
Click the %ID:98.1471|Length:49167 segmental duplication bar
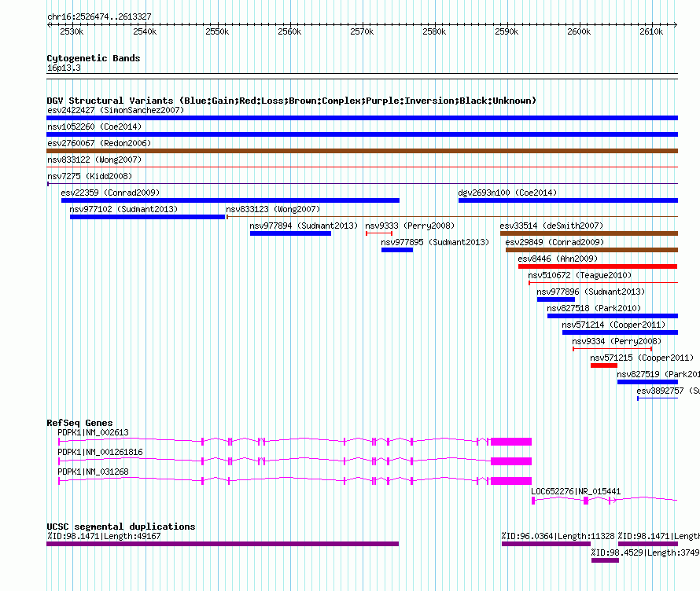point(223,544)
